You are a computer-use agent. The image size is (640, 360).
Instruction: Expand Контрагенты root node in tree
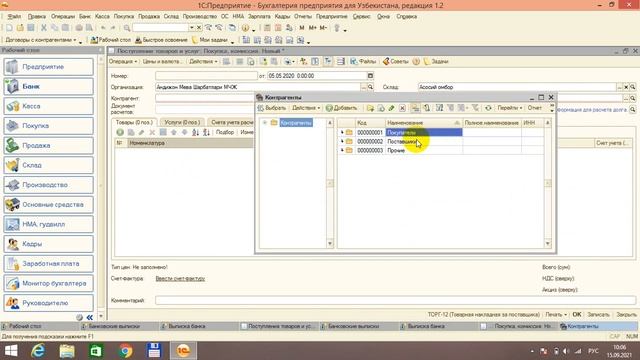264,123
